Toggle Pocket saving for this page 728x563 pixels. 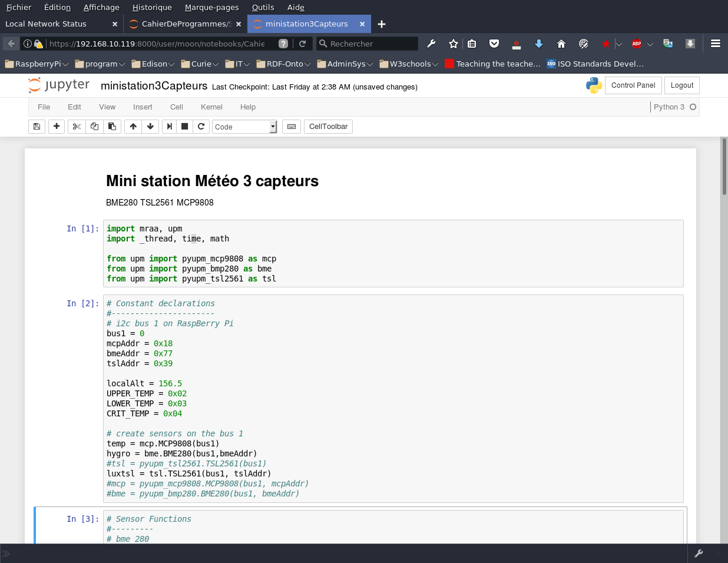tap(494, 44)
